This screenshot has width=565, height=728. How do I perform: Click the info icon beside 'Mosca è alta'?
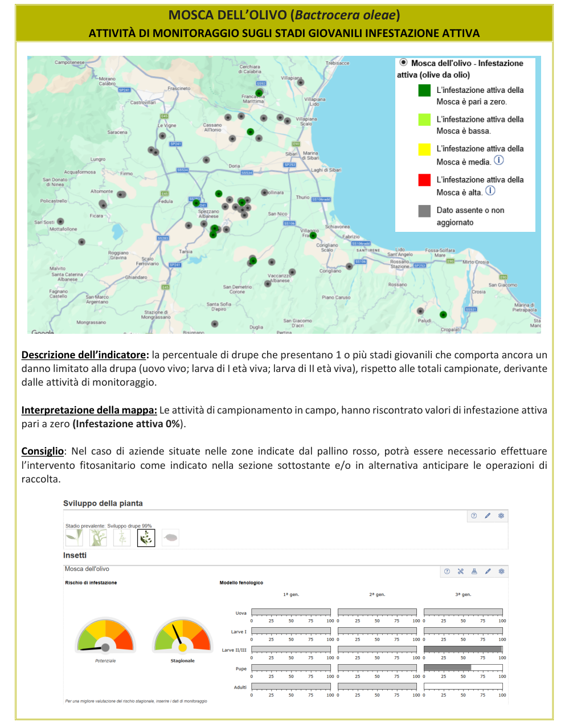click(x=490, y=191)
